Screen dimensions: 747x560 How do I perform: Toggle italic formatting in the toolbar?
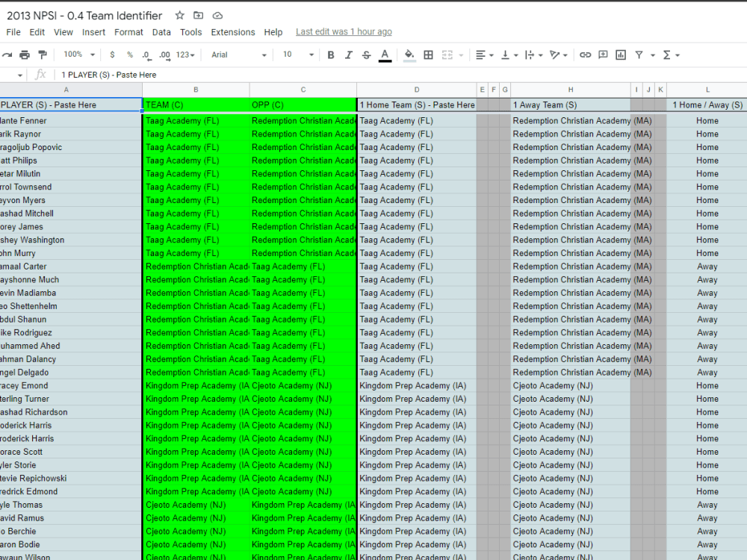point(349,55)
